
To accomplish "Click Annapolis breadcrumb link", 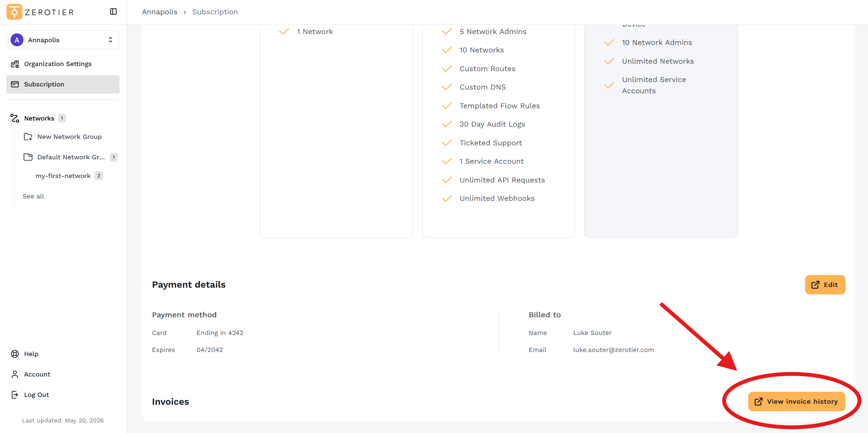I will [160, 12].
